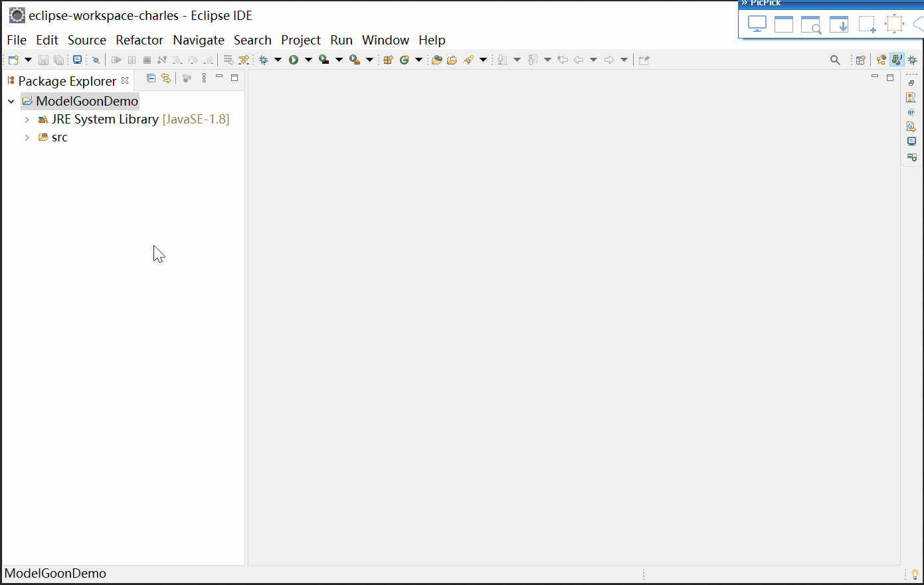Screen dimensions: 924x585
Task: Click the New Java Package icon
Action: pyautogui.click(x=389, y=60)
